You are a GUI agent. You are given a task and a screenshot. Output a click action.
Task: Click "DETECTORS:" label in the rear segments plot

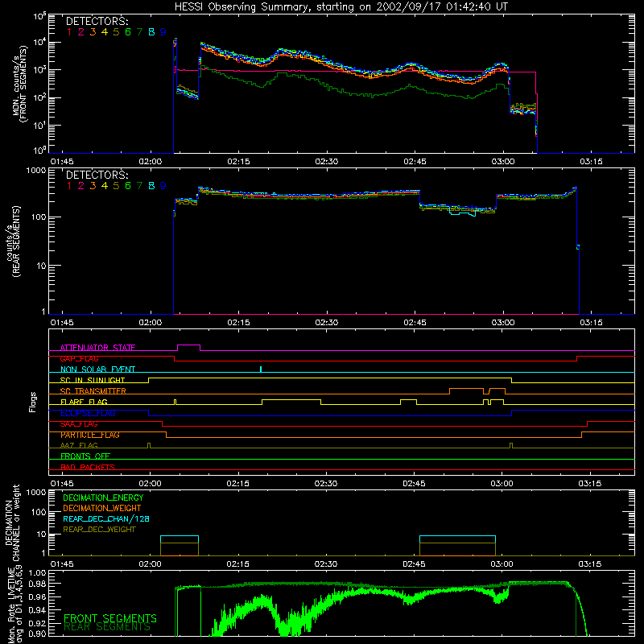pyautogui.click(x=97, y=175)
